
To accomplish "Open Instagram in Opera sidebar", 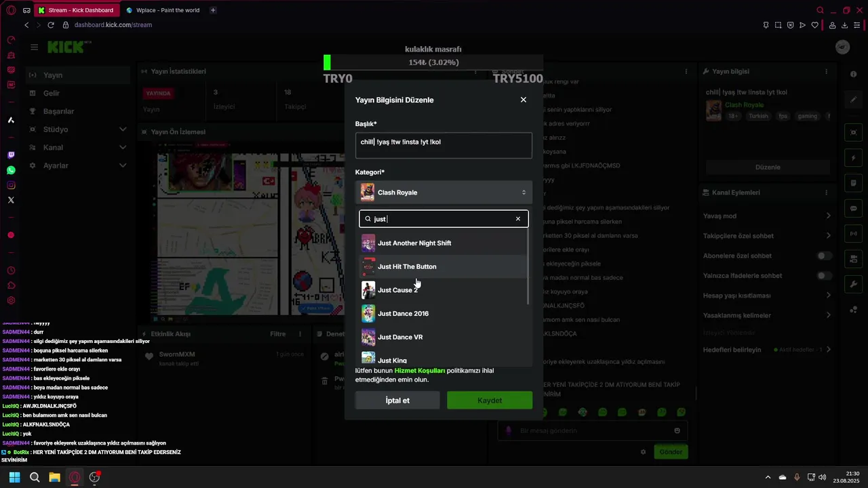I will point(11,185).
